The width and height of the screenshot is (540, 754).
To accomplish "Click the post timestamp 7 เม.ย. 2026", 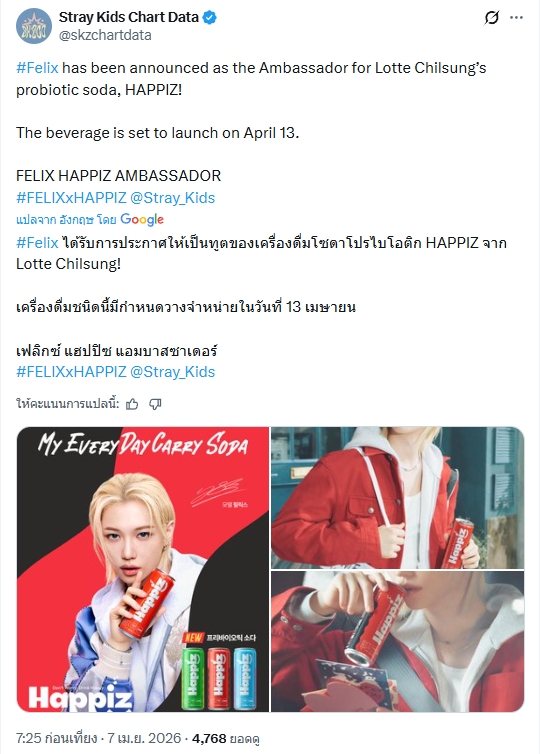I will coord(144,738).
